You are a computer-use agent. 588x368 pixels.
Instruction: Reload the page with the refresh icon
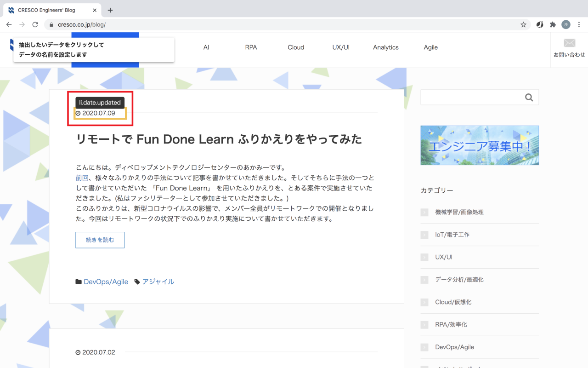[35, 24]
